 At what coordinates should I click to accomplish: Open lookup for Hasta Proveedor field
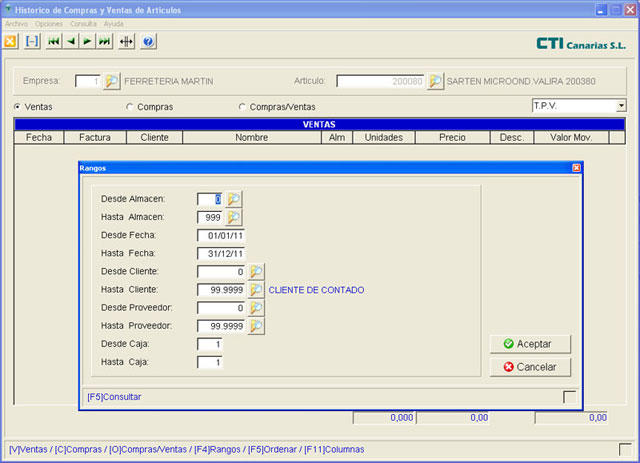coord(256,326)
